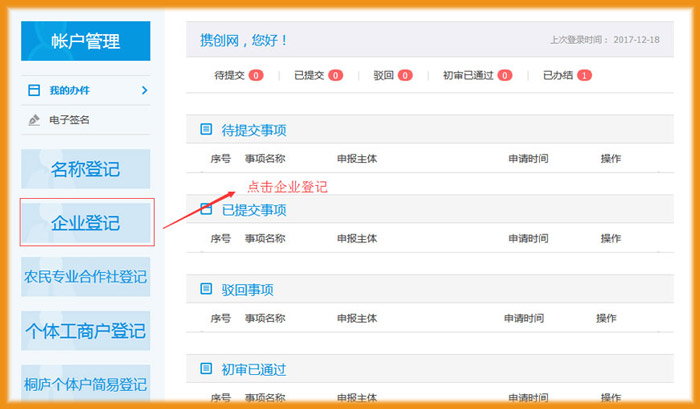
Task: Click the 初审已通过 list icon
Action: pos(206,370)
